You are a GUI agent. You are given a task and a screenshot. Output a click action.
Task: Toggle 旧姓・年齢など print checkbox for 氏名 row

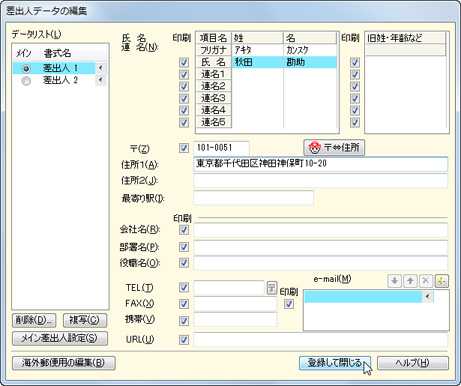click(355, 62)
